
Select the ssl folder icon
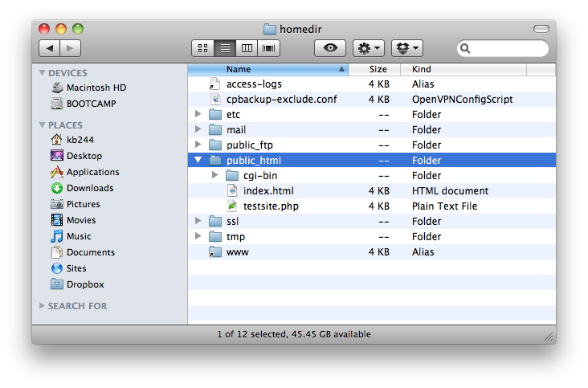tap(215, 221)
